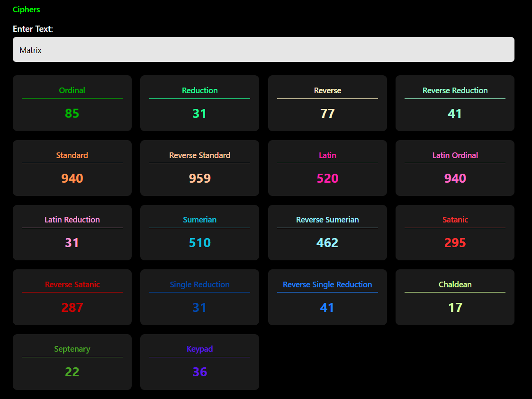Click the Latin Reduction card
532x399 pixels.
[x=72, y=232]
